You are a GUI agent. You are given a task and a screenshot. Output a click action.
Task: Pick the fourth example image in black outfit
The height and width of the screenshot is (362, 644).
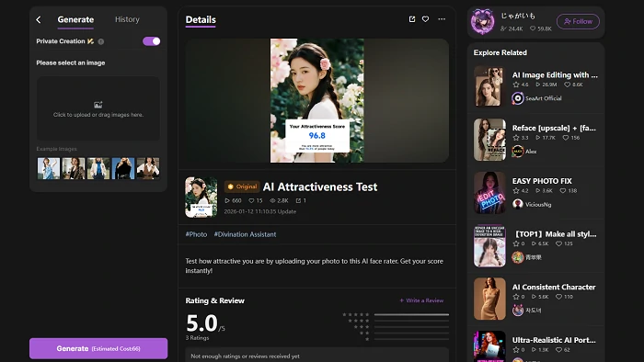point(123,168)
